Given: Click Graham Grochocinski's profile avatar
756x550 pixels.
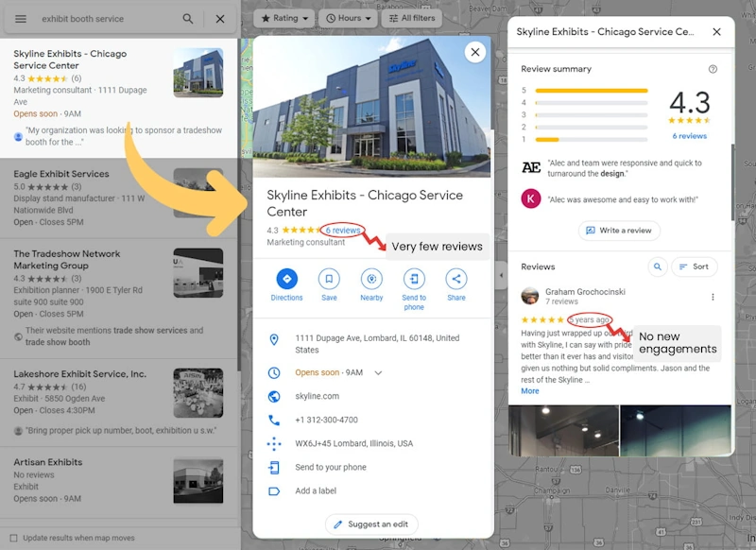Looking at the screenshot, I should [530, 296].
